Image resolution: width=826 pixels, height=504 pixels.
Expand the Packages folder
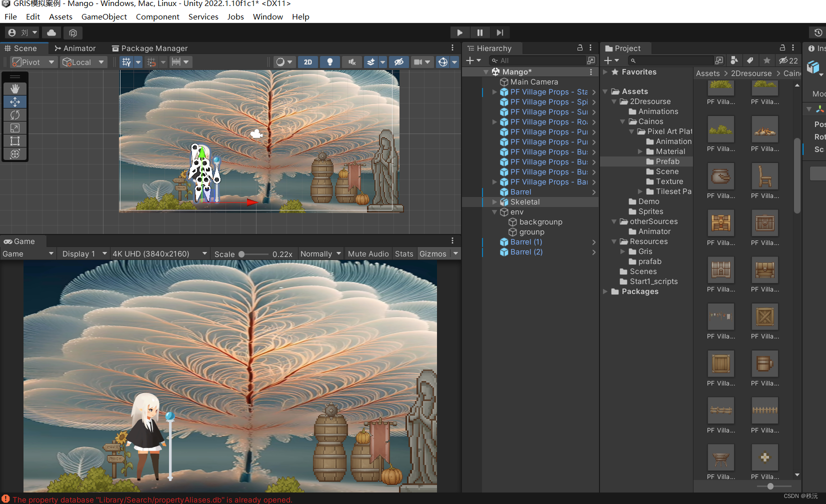tap(605, 291)
